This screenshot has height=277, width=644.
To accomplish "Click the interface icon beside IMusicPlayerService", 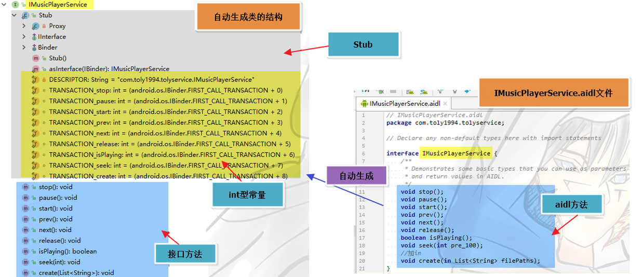I will (15, 5).
